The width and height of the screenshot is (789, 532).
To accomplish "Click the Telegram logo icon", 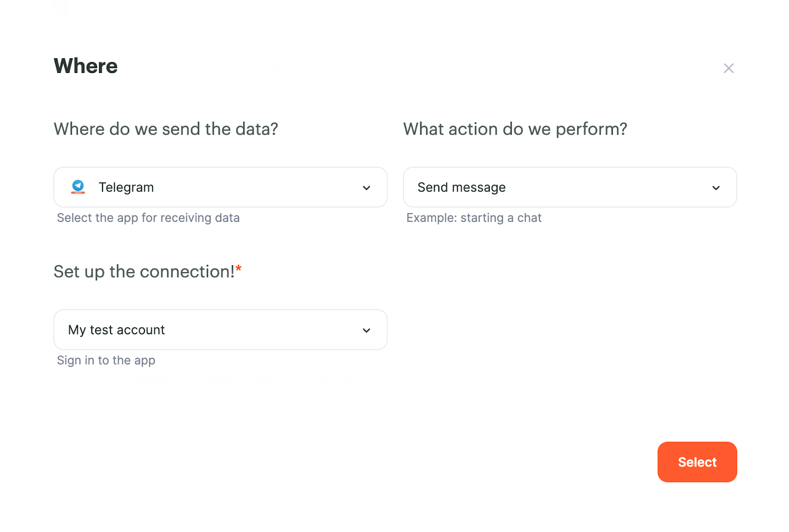I will [x=78, y=187].
